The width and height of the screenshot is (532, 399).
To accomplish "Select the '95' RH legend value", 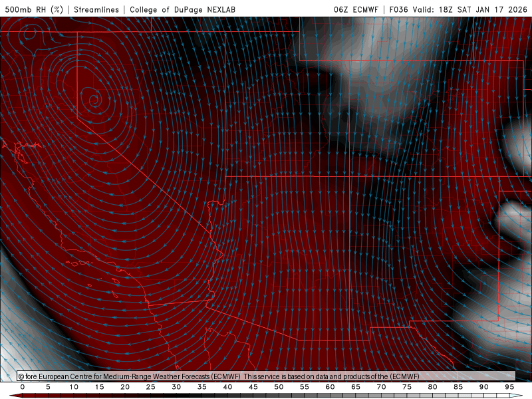I will point(509,387).
